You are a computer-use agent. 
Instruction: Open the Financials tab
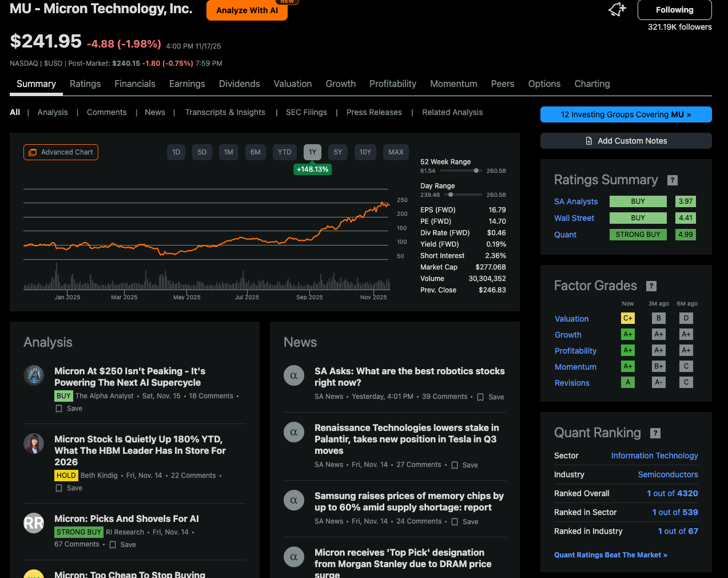click(135, 84)
